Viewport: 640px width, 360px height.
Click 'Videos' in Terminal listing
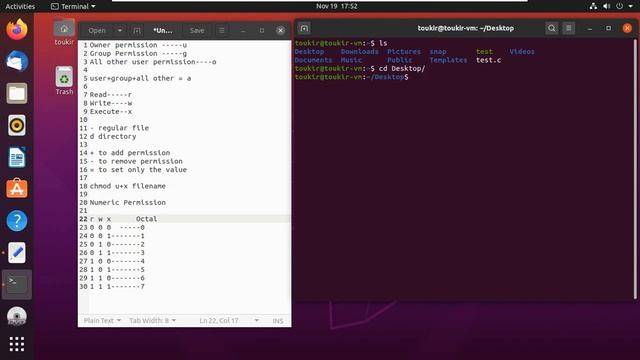[x=522, y=51]
